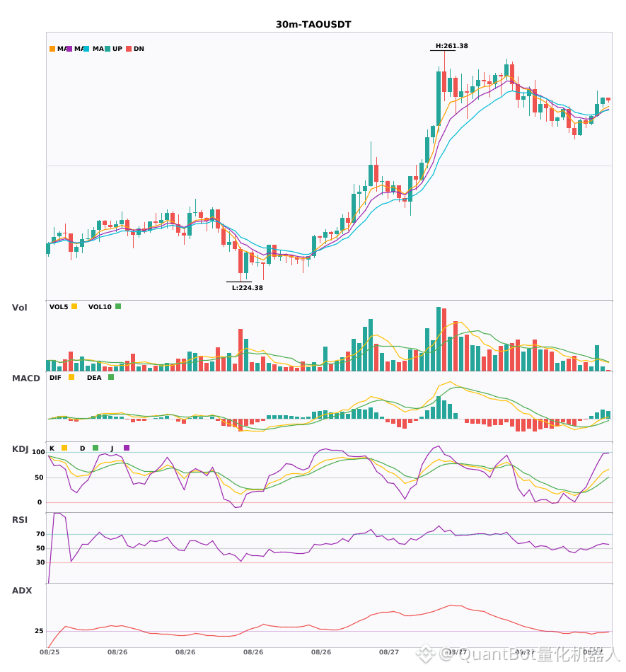Click the ADX panel label

[22, 591]
